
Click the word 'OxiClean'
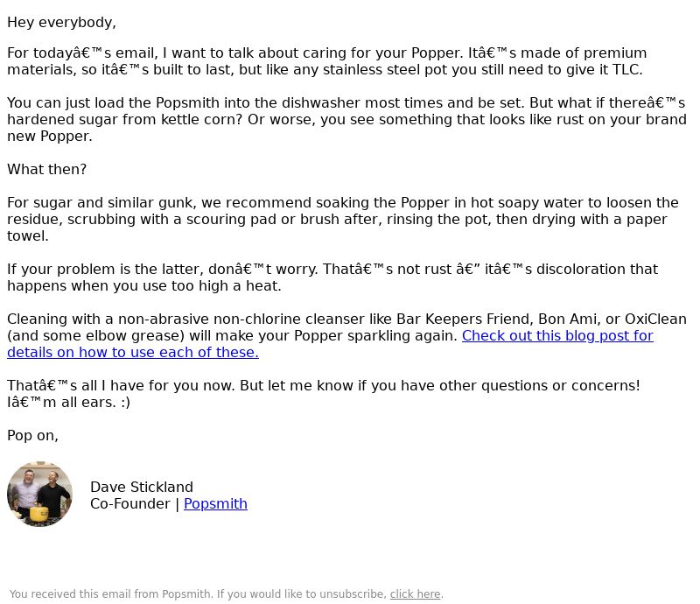655,319
